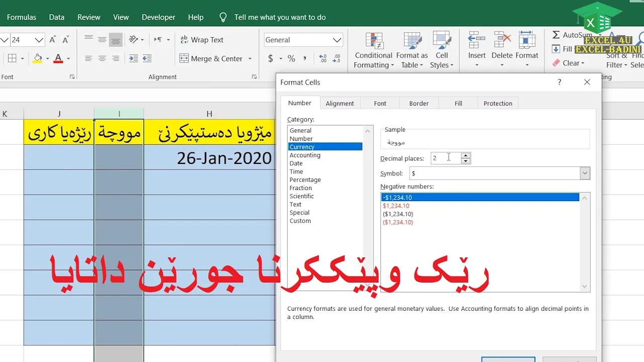Image resolution: width=644 pixels, height=362 pixels.
Task: Align text right in the ribbon
Action: tap(116, 58)
